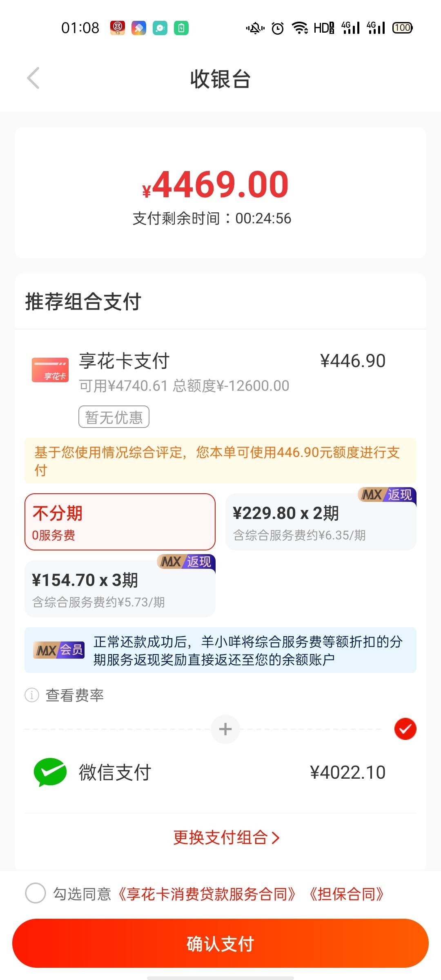Open 《享花卡消费贷款服务合同》 link
Image resolution: width=441 pixels, height=980 pixels.
pyautogui.click(x=207, y=894)
